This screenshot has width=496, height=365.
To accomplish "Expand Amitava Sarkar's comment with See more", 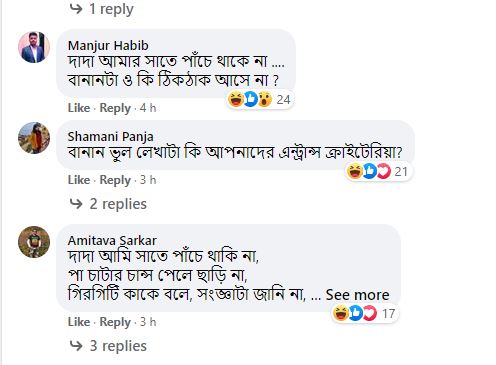I will (357, 295).
